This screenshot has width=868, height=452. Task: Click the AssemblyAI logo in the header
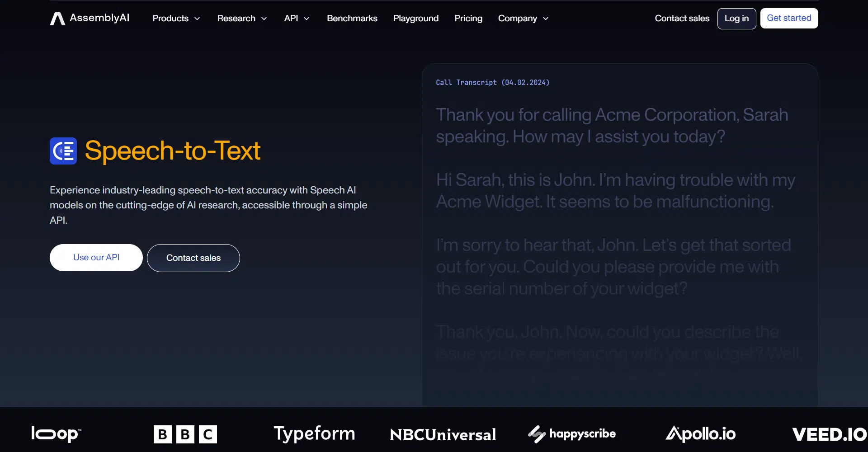pyautogui.click(x=90, y=18)
